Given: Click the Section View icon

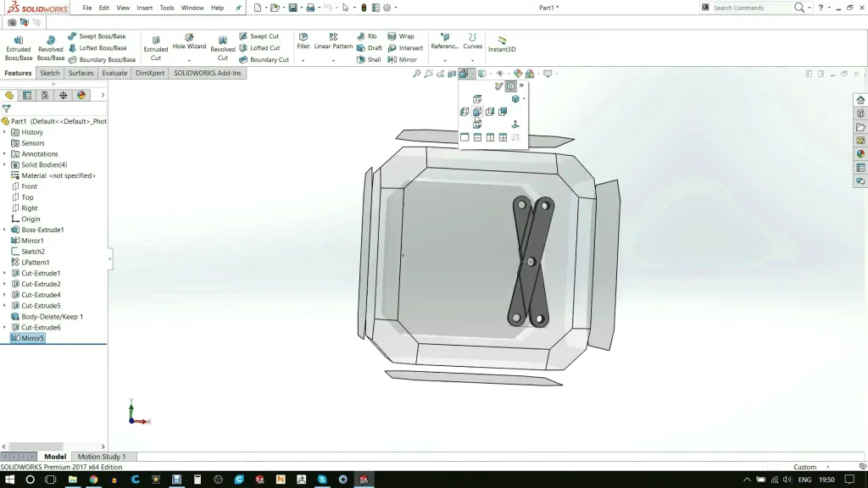Looking at the screenshot, I should click(x=452, y=74).
